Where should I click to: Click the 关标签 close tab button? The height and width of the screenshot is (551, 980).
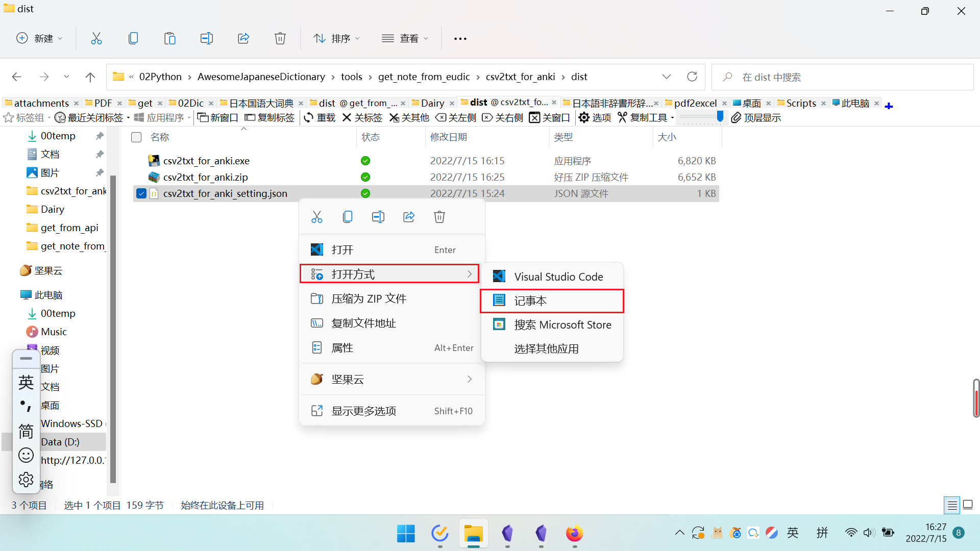[x=362, y=118]
